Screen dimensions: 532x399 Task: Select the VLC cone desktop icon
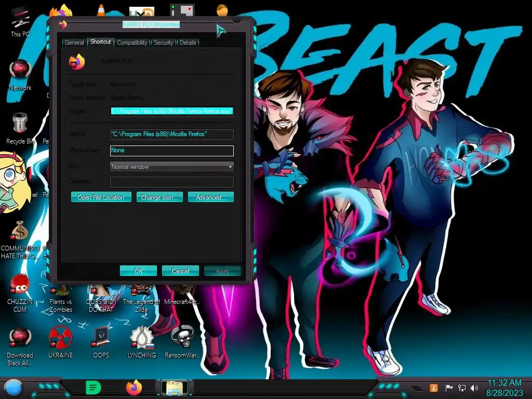(101, 10)
